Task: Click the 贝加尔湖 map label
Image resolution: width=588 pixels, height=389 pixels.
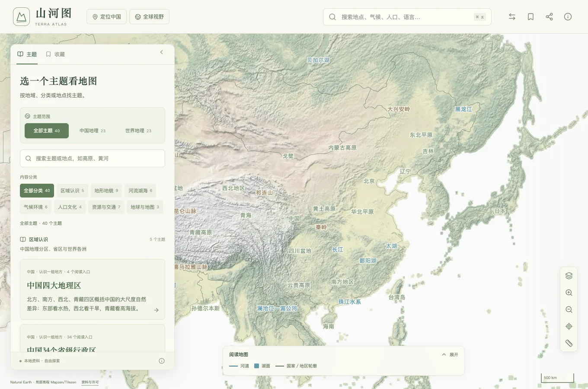Action: pos(318,61)
